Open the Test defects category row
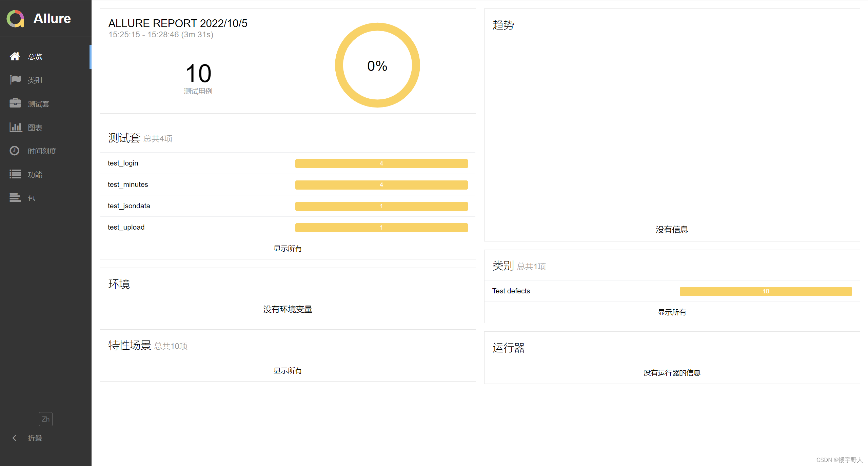Image resolution: width=868 pixels, height=466 pixels. tap(511, 291)
